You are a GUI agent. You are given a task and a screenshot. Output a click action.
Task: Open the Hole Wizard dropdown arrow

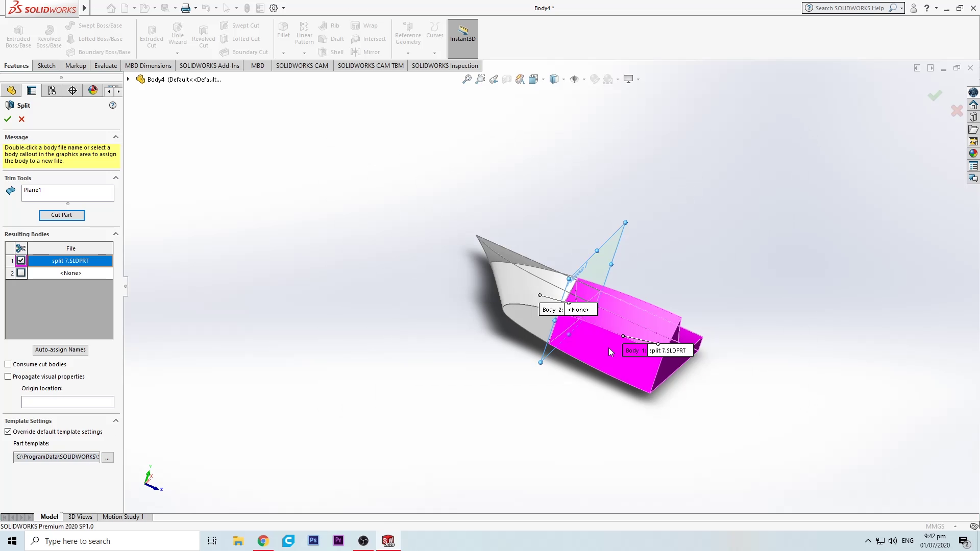[x=177, y=53]
